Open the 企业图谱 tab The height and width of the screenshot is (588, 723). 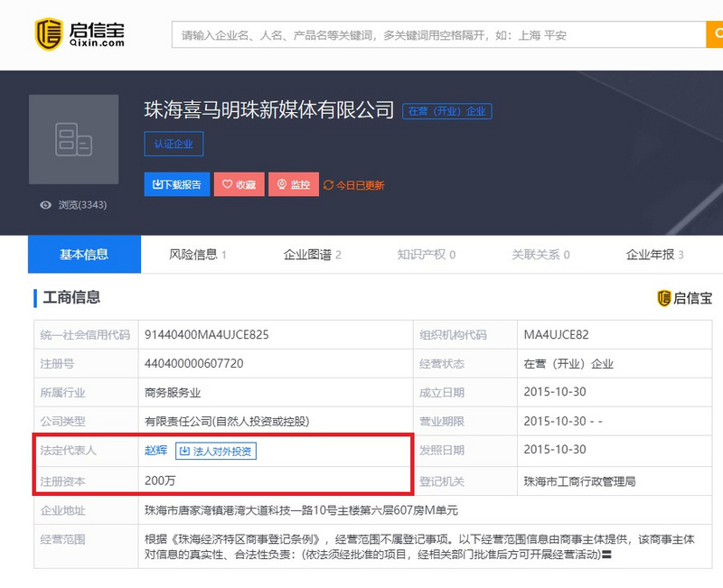(312, 255)
